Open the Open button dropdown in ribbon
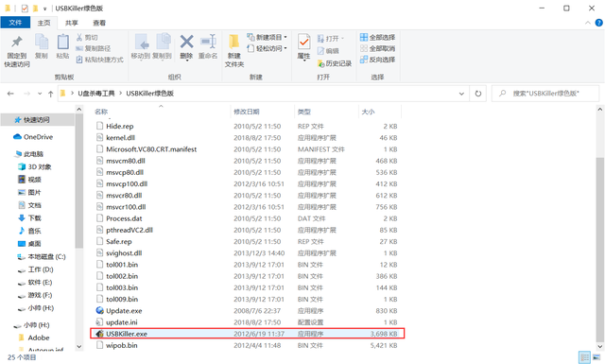The width and height of the screenshot is (605, 364). 342,38
